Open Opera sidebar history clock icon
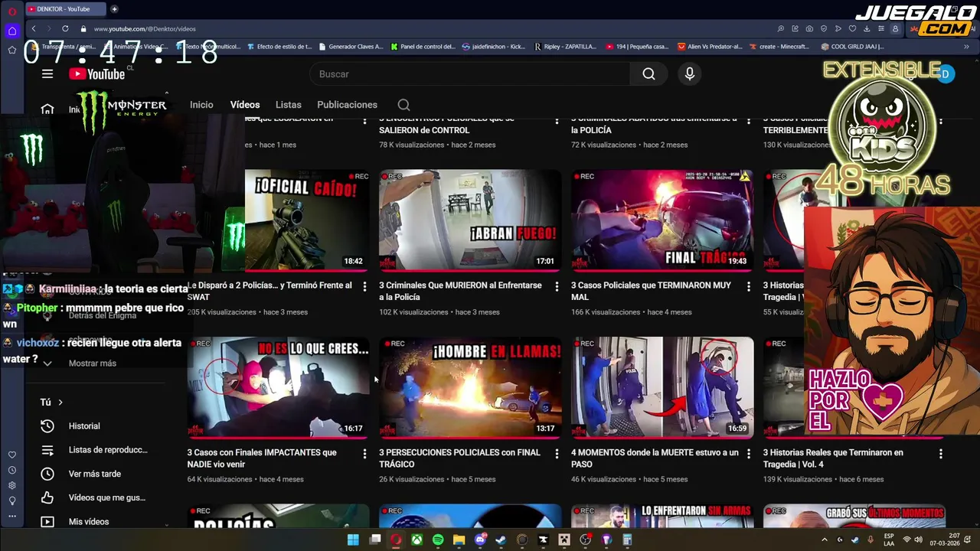The height and width of the screenshot is (551, 980). click(x=12, y=470)
